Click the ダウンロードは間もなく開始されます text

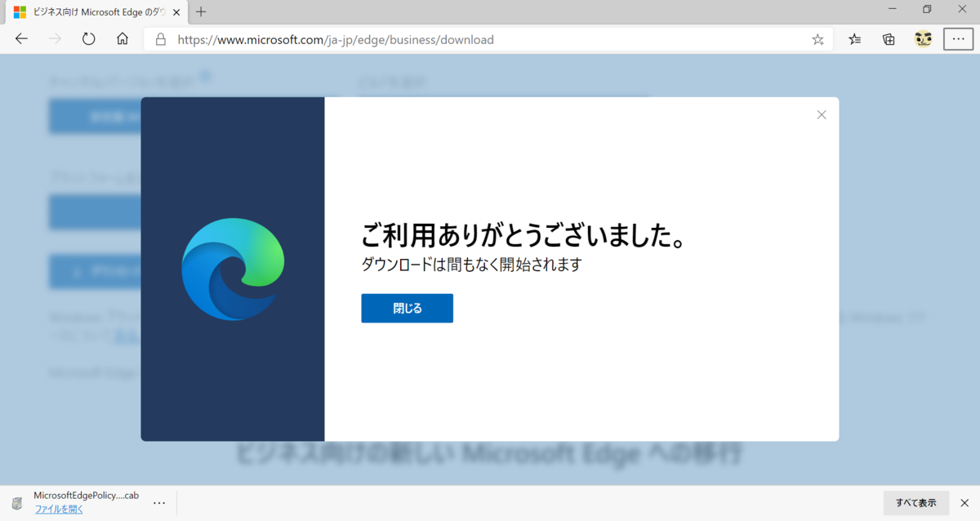coord(471,265)
